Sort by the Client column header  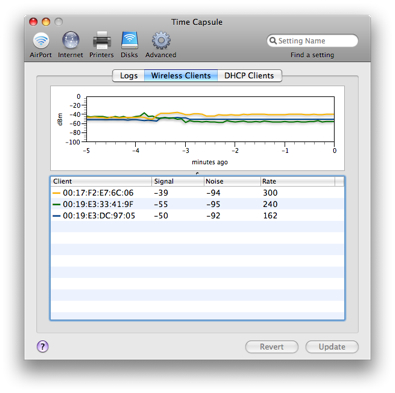point(101,181)
